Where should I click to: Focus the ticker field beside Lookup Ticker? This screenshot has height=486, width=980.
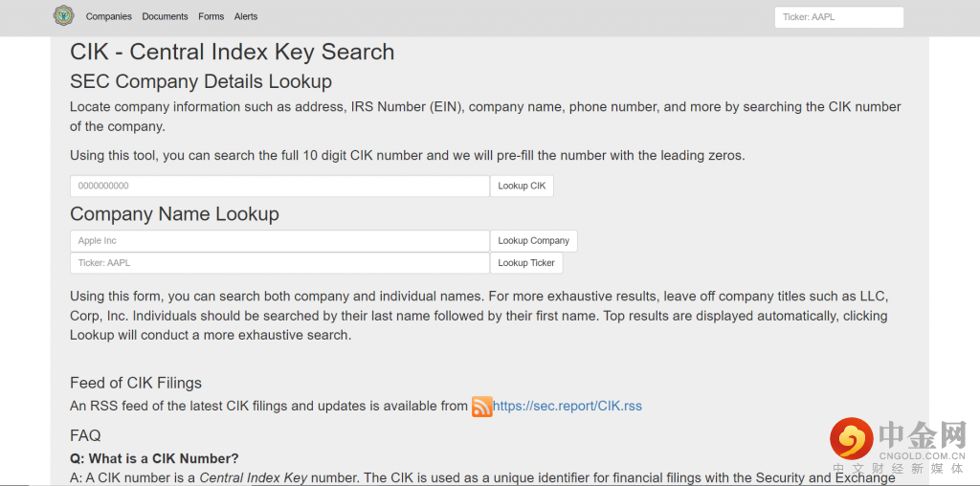[x=279, y=263]
